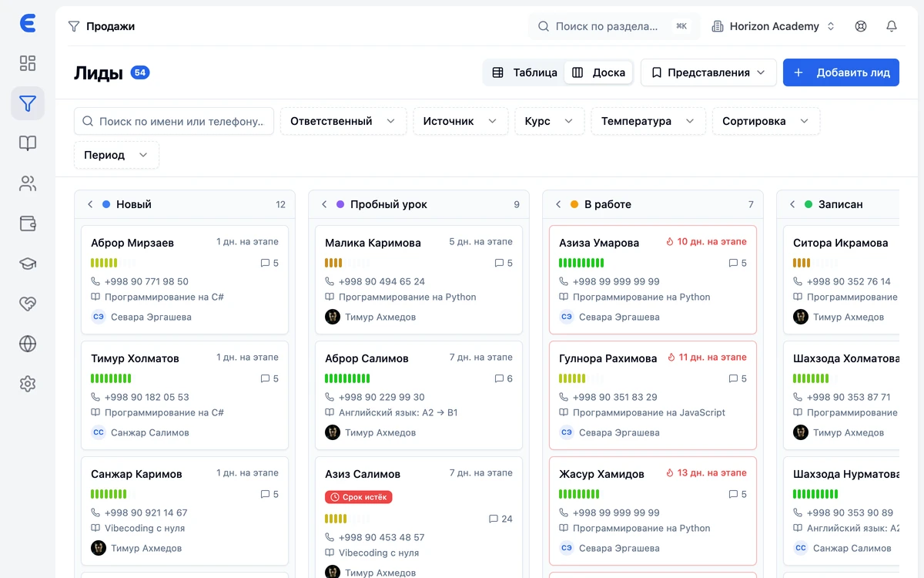Open Horizon Academy organization switcher
This screenshot has width=924, height=578.
773,26
